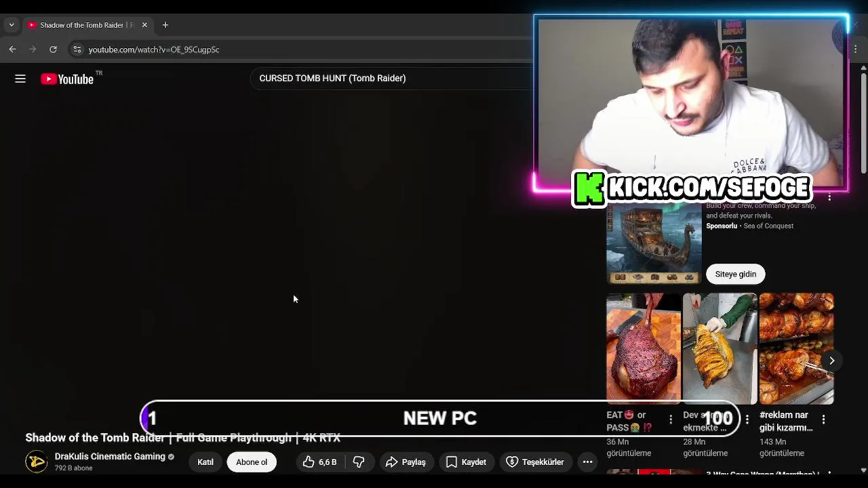Save the video with Kaydet button
The width and height of the screenshot is (868, 488).
click(466, 462)
